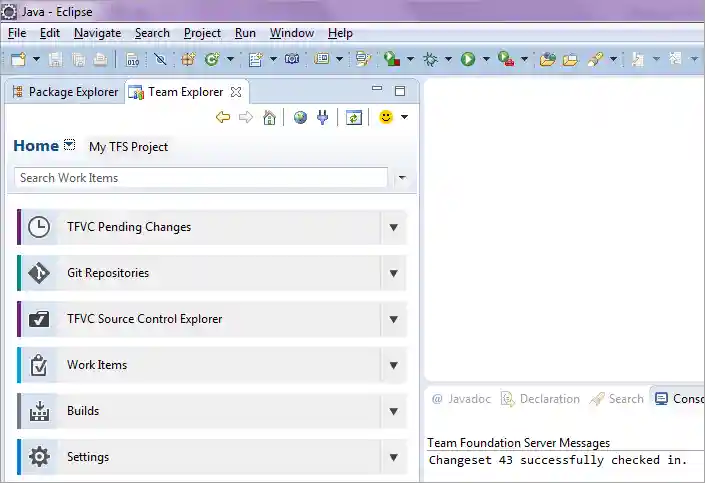Click the camera-shaped toolbar icon
The width and height of the screenshot is (705, 483).
click(x=292, y=59)
